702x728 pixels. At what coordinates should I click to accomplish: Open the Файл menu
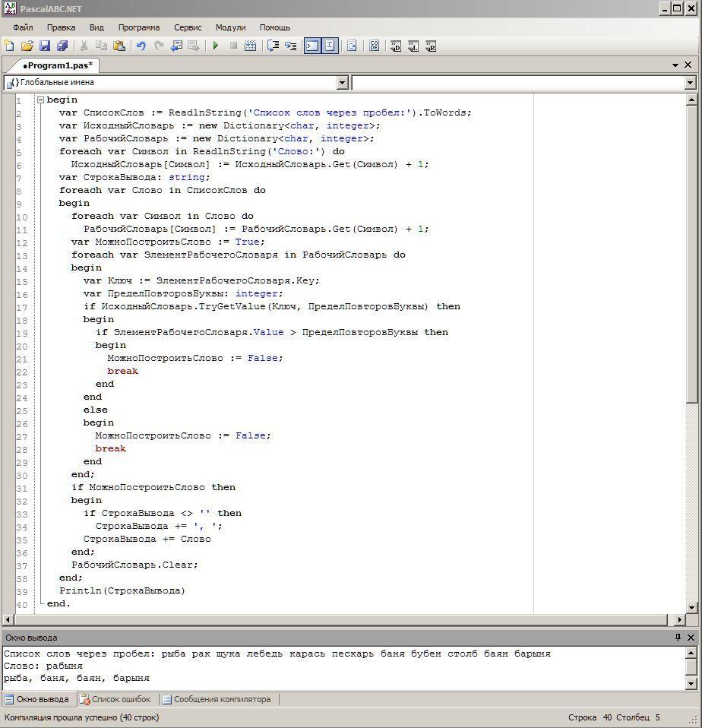[x=23, y=27]
